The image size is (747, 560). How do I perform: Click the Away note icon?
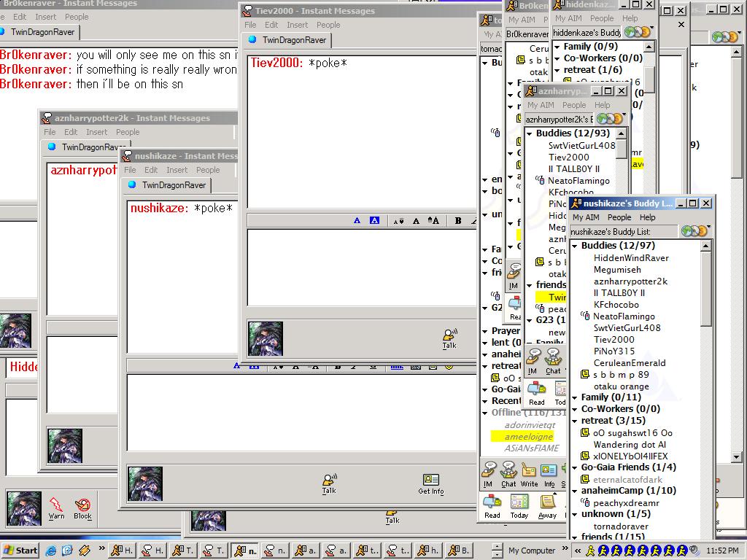coord(547,507)
